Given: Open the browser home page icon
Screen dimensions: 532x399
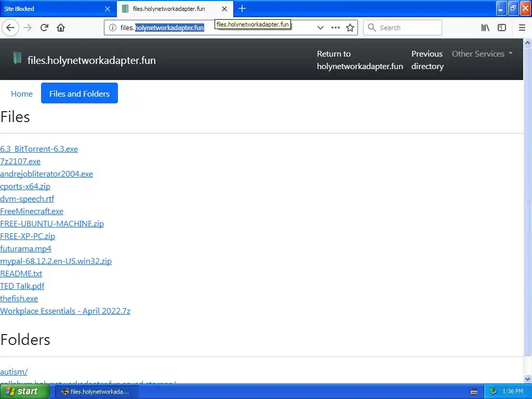Looking at the screenshot, I should pos(61,28).
